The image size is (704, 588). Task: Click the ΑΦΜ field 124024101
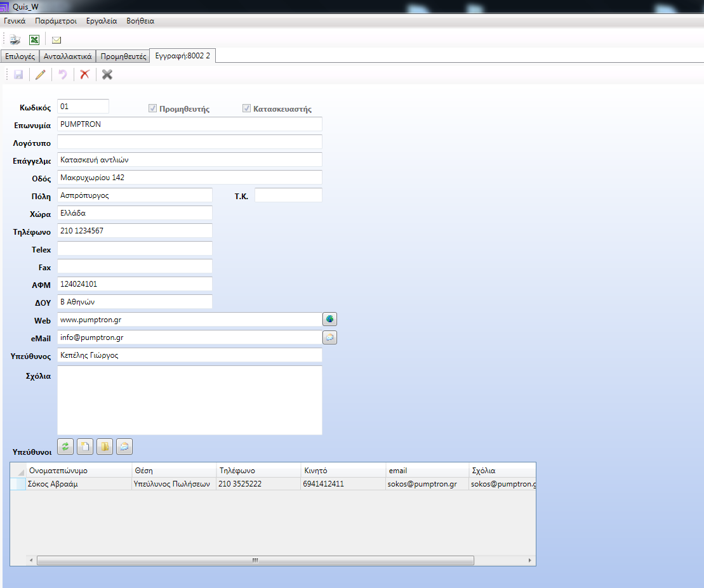coord(135,284)
